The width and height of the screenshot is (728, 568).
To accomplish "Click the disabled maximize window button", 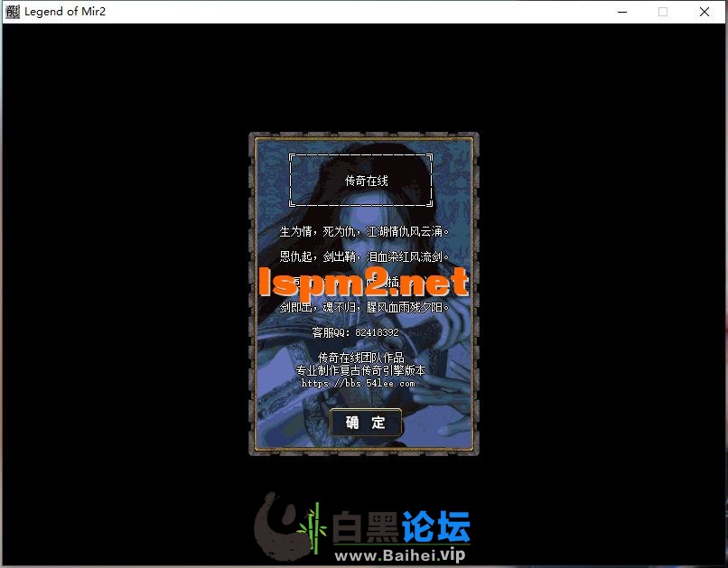I will [663, 12].
